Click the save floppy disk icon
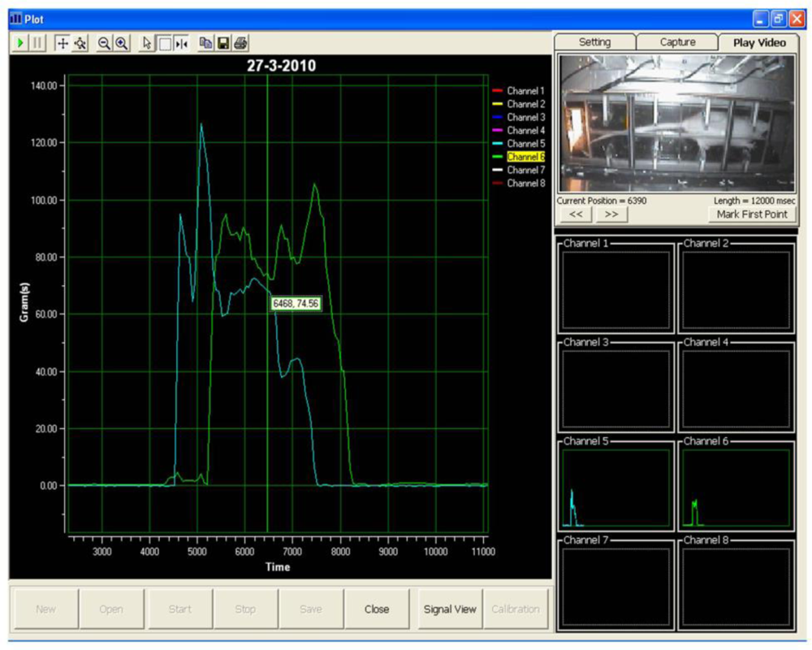 point(223,43)
